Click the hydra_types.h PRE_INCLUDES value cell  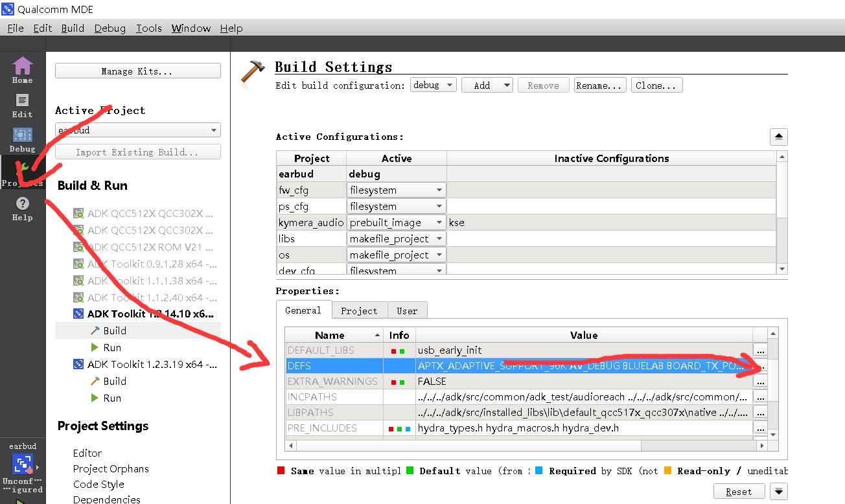(x=584, y=428)
